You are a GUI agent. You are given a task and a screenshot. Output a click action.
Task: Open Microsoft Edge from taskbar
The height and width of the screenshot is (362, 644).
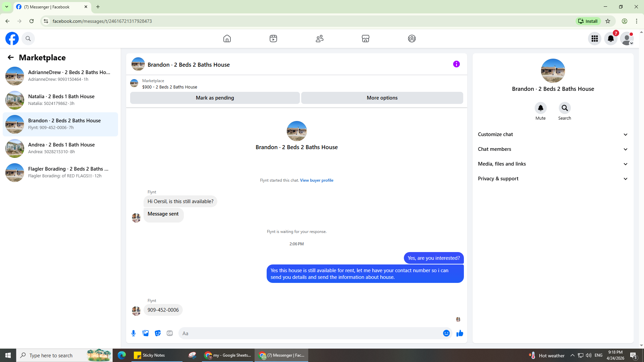click(x=121, y=355)
